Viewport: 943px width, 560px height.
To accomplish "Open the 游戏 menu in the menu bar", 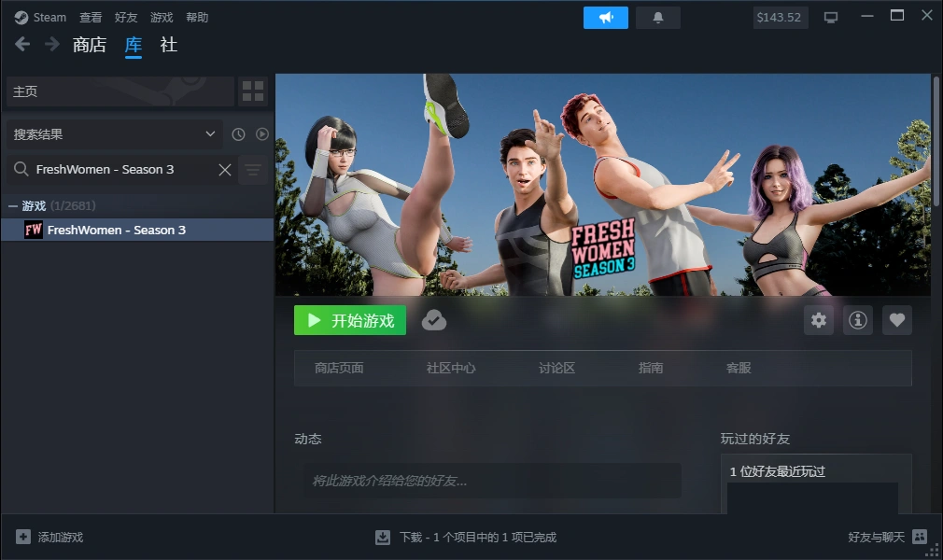I will pyautogui.click(x=162, y=18).
